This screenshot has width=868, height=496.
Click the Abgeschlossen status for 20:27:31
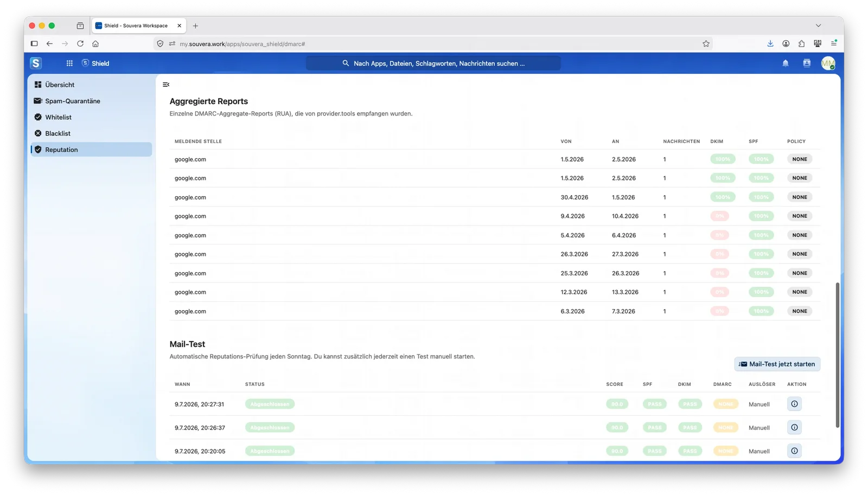click(270, 404)
